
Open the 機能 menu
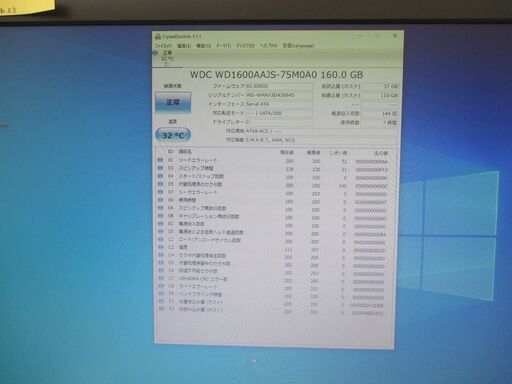tap(203, 46)
